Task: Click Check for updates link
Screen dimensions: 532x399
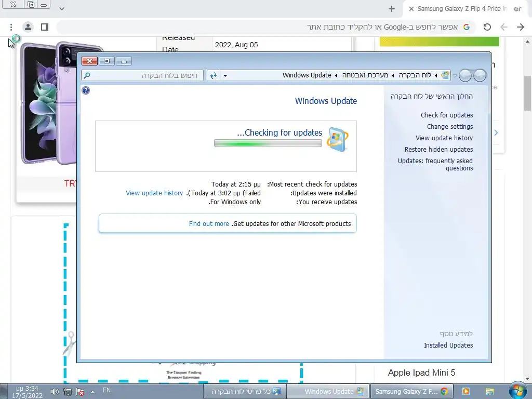Action: pos(446,115)
